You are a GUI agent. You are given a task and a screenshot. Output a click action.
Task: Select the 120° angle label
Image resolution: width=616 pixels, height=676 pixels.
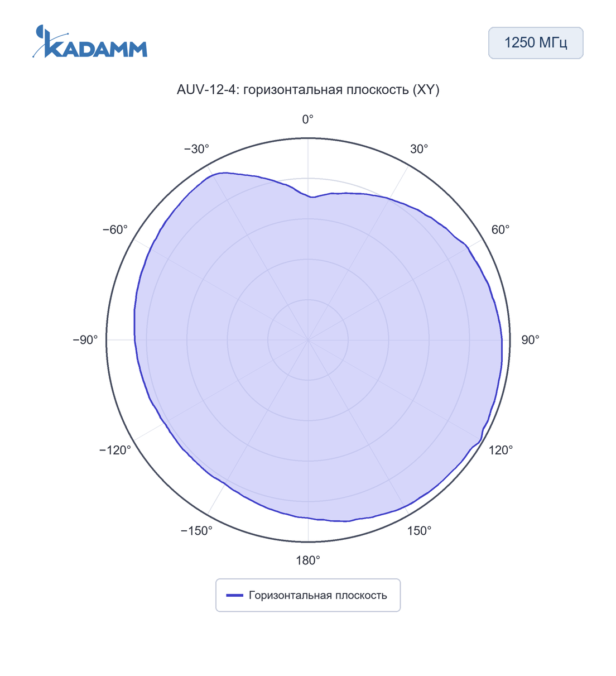coord(501,450)
